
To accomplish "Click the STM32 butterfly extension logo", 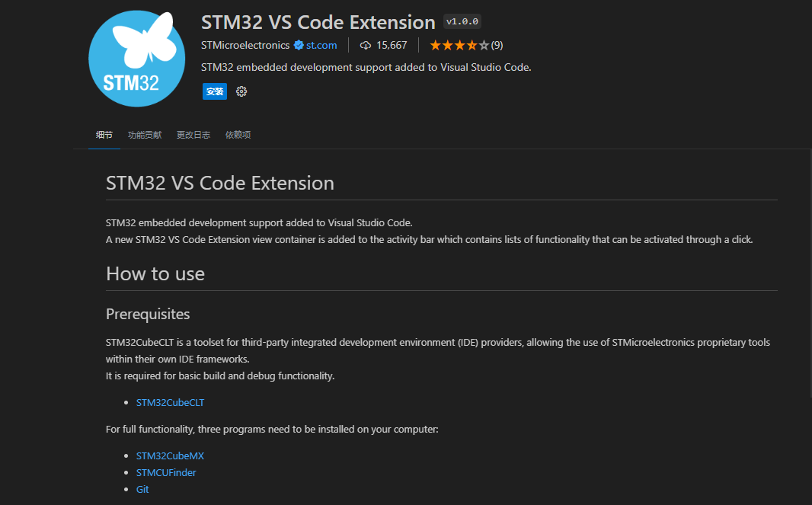I will click(136, 59).
